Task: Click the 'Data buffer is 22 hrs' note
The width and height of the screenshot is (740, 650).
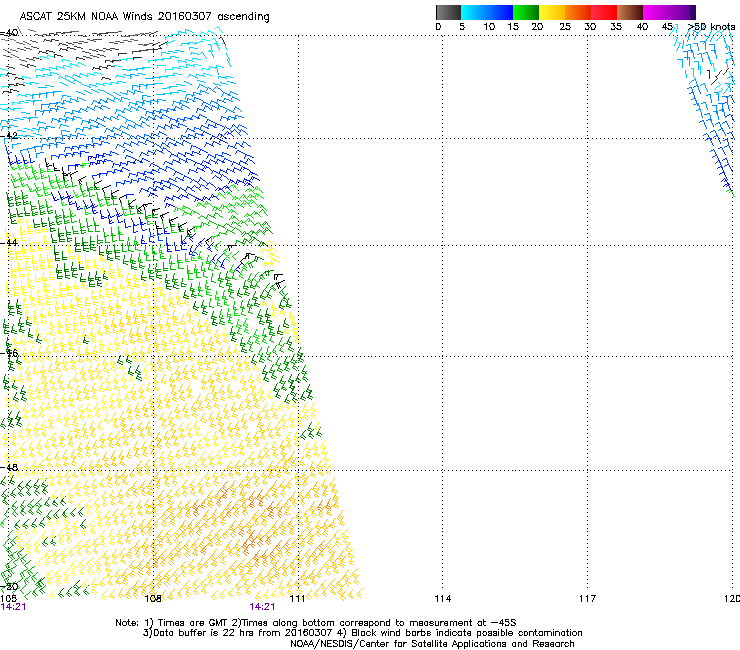Action: click(362, 633)
